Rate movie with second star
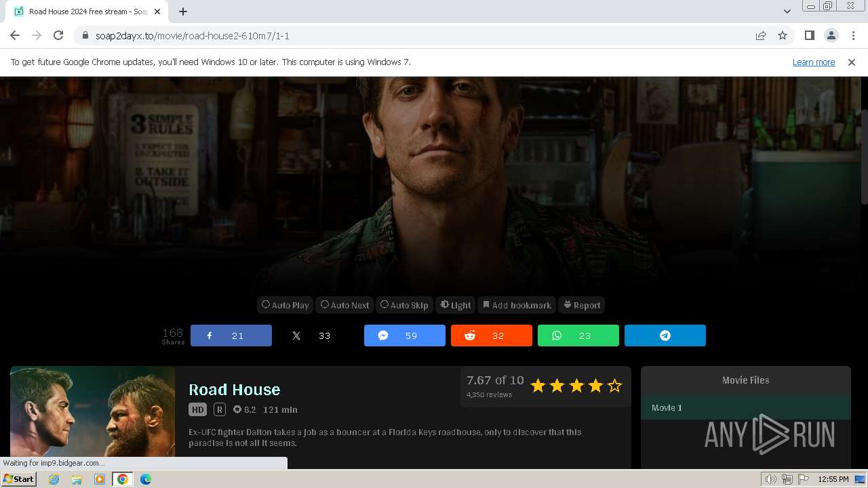868x488 pixels. click(557, 386)
